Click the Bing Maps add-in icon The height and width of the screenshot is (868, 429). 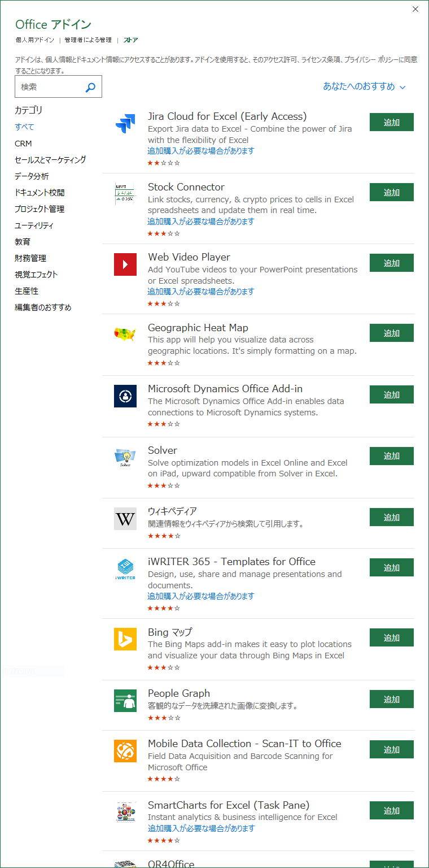[125, 639]
